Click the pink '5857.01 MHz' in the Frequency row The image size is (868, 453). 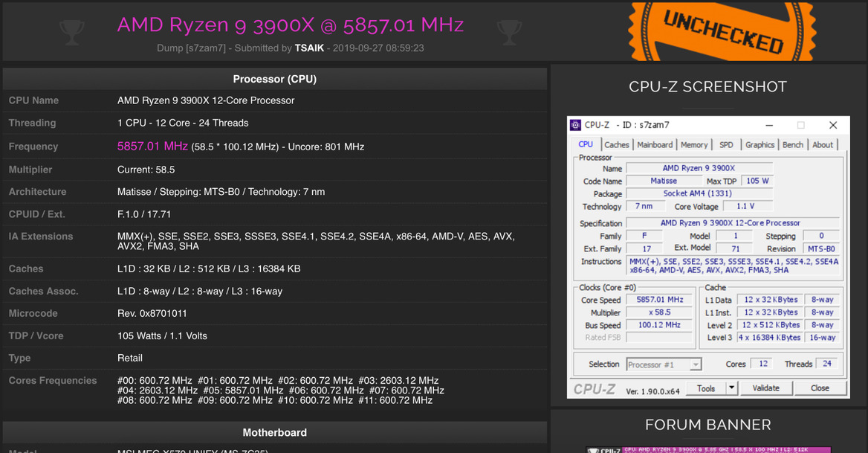152,147
